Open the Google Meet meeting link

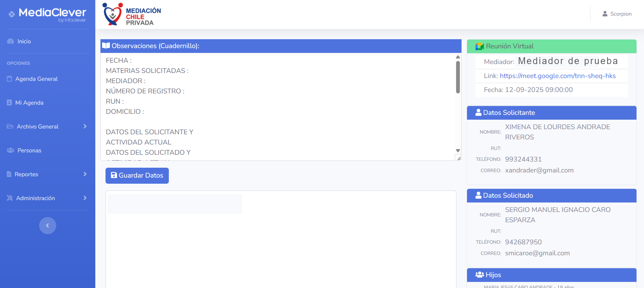(x=558, y=76)
